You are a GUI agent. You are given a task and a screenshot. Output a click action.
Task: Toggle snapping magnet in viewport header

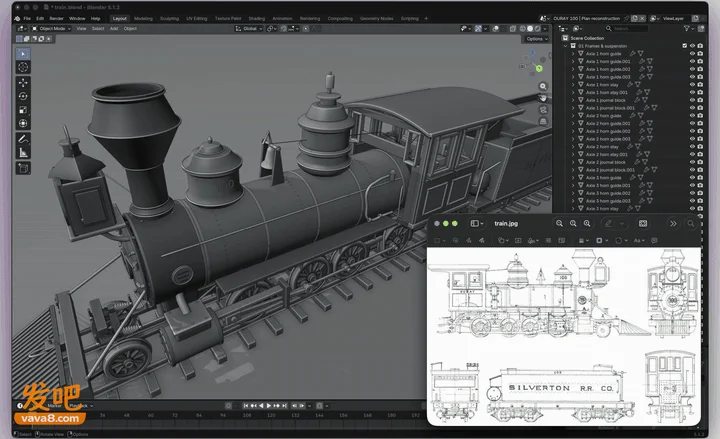[284, 28]
